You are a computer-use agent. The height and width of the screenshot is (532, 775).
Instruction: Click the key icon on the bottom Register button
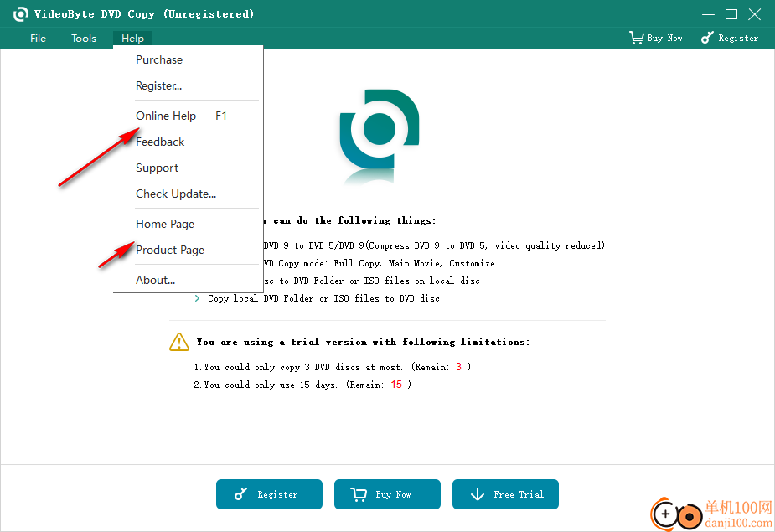(x=240, y=494)
